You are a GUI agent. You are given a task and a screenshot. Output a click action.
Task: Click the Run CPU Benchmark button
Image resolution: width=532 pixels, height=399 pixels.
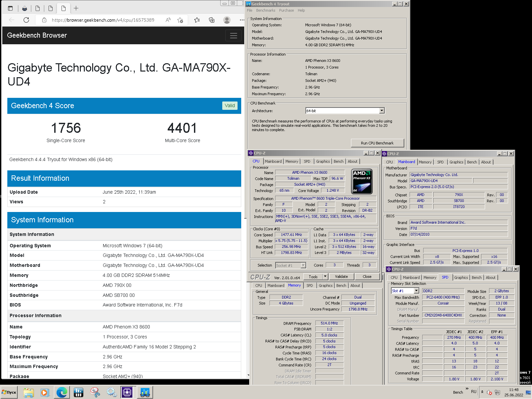(377, 143)
